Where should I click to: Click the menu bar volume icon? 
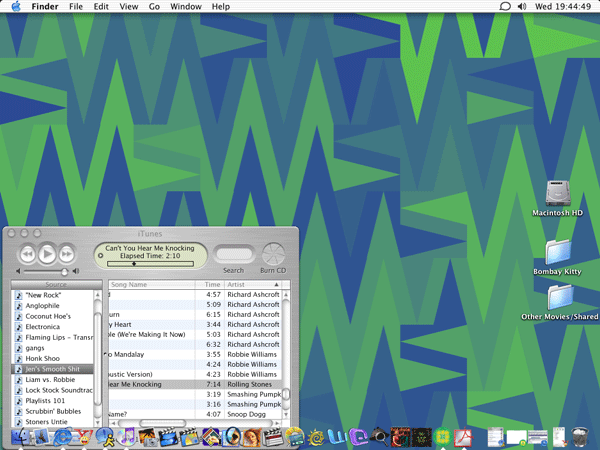click(x=522, y=7)
